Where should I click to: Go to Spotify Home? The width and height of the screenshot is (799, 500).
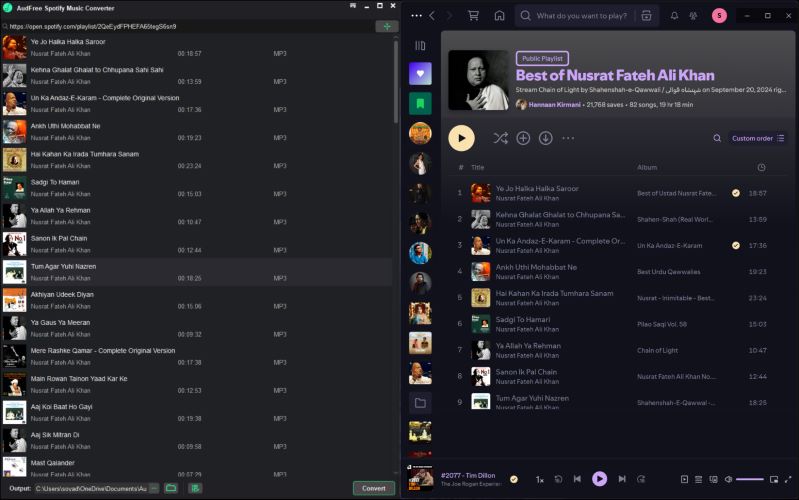pos(499,16)
